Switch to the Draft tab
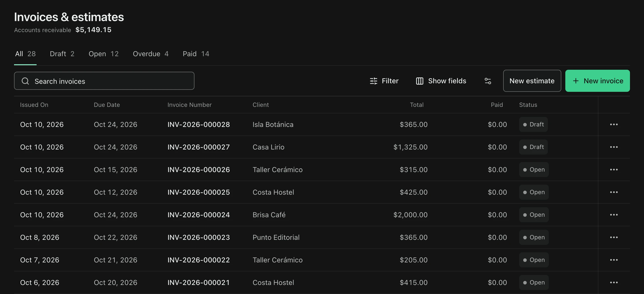This screenshot has height=294, width=644. [62, 54]
